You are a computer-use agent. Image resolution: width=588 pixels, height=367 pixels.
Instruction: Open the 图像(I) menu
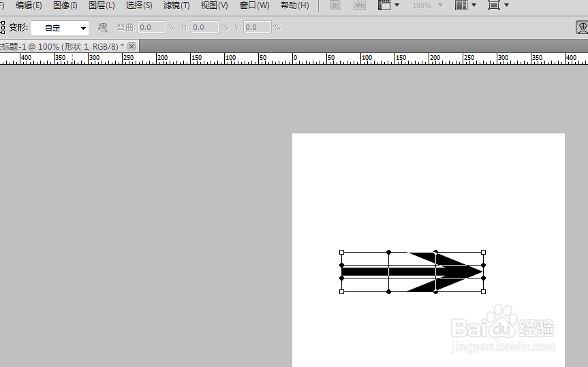pyautogui.click(x=65, y=5)
